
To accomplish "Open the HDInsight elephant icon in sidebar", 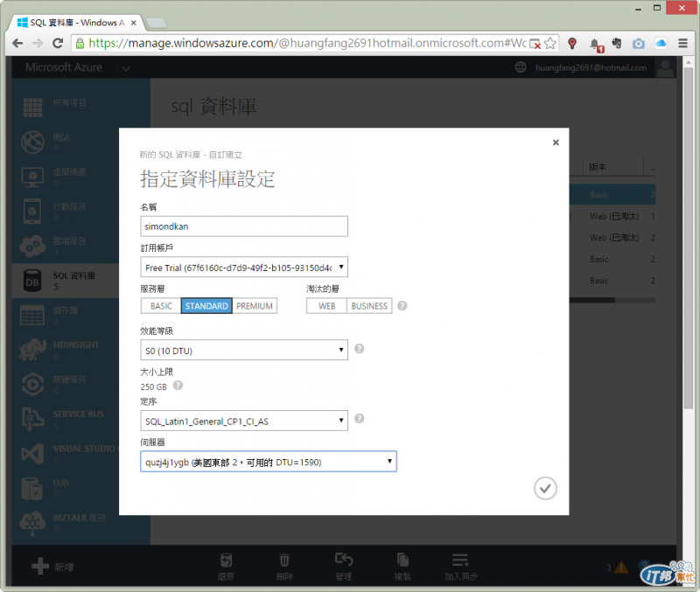I will pyautogui.click(x=32, y=349).
